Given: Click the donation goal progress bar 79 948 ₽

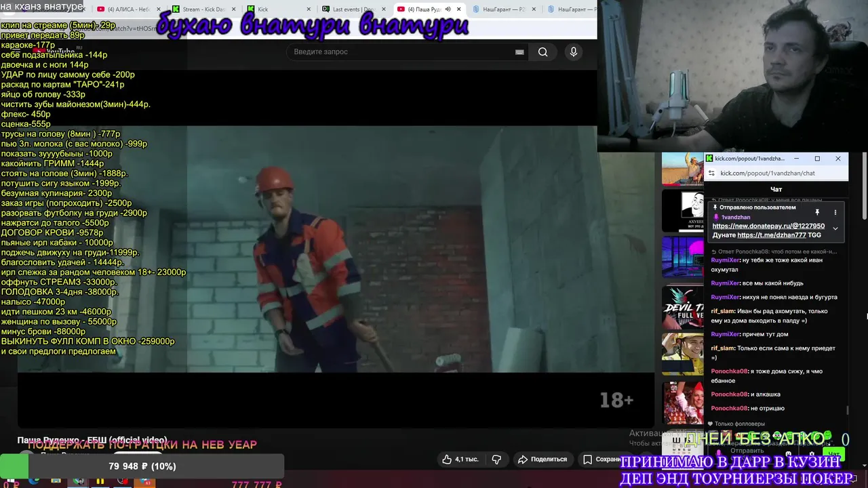Looking at the screenshot, I should pyautogui.click(x=142, y=466).
